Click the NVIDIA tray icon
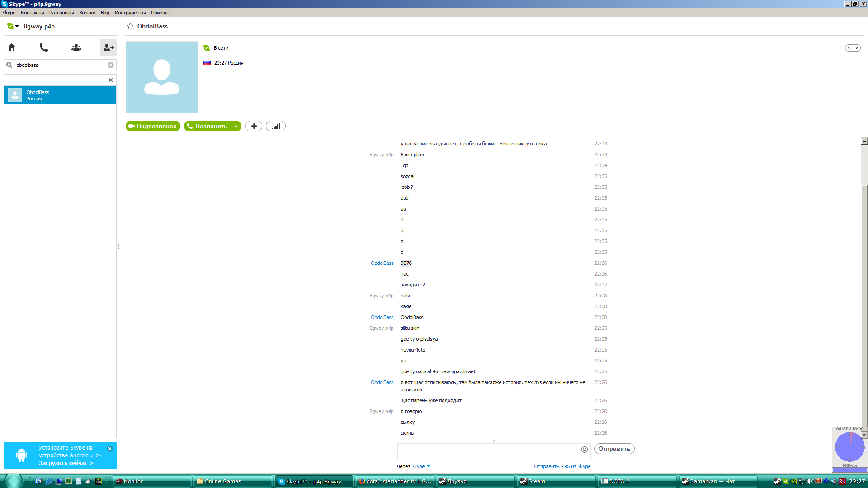 (x=793, y=481)
